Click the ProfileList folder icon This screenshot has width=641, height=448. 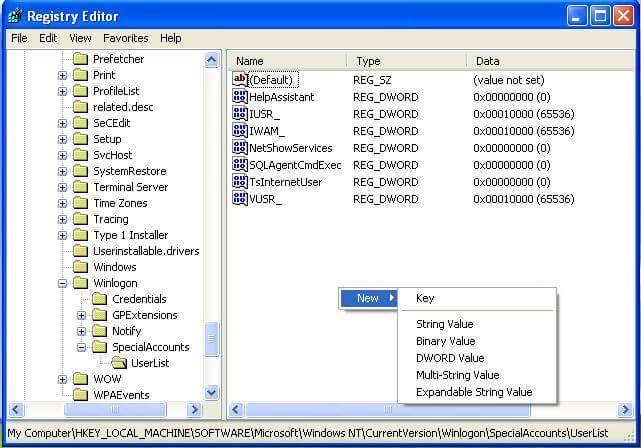[81, 91]
